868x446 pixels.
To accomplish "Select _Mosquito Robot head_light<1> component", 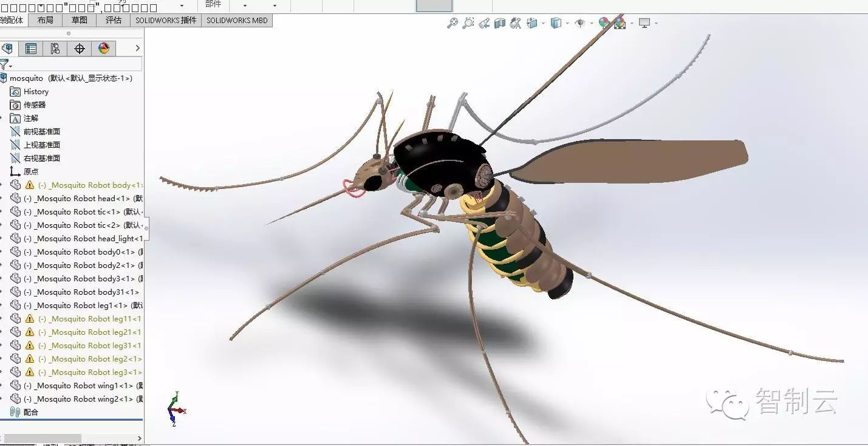I will coord(77,239).
